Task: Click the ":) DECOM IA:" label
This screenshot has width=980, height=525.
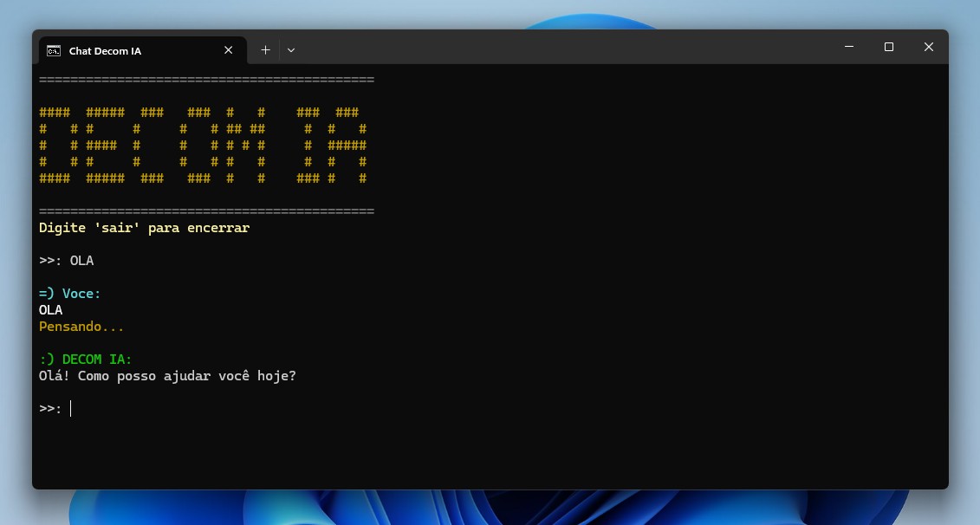Action: 86,360
